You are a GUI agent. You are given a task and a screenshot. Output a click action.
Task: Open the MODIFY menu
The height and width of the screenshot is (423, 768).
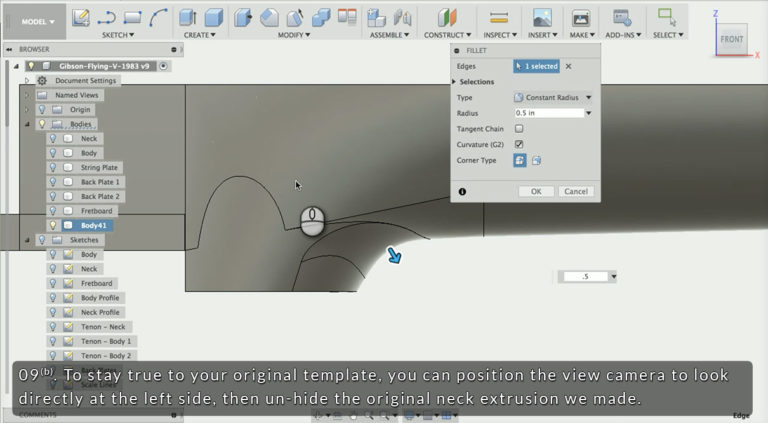pyautogui.click(x=293, y=35)
